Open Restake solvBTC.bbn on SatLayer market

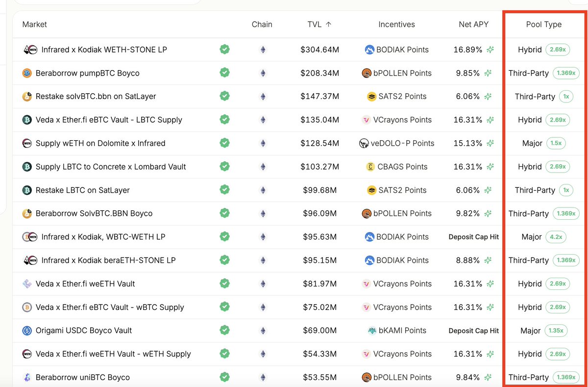pyautogui.click(x=96, y=97)
